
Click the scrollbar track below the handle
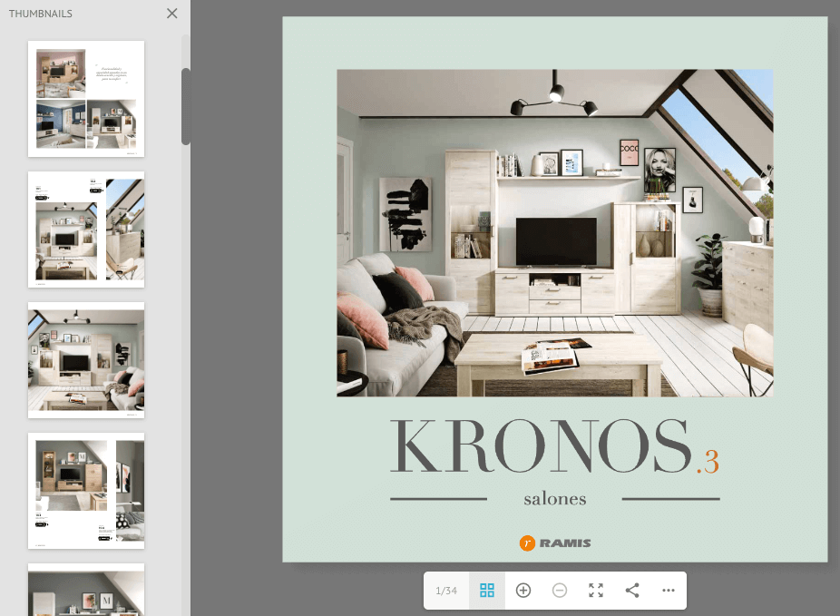186,363
